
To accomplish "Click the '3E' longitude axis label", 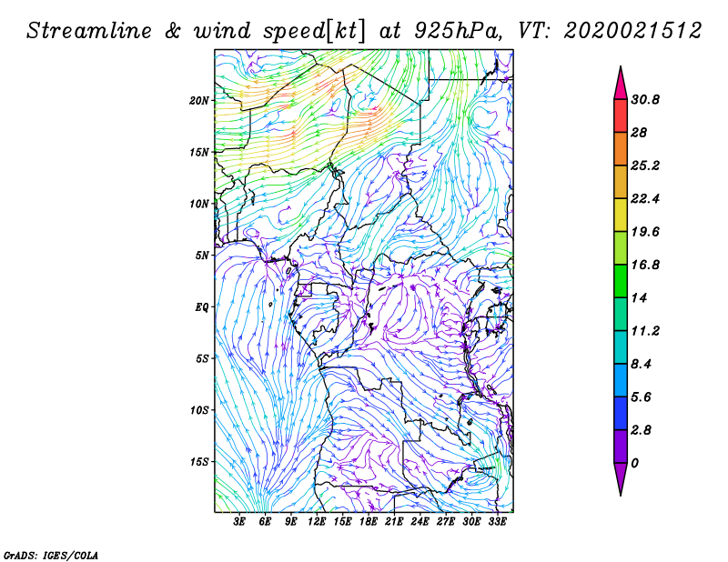I will pos(240,521).
